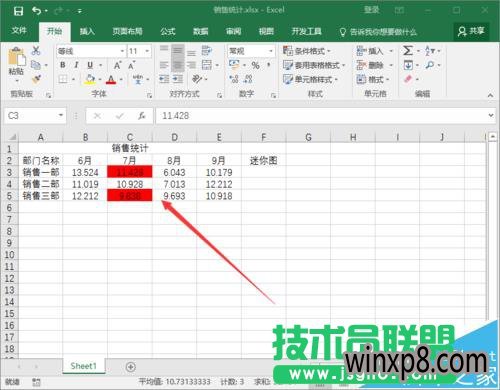Click the column F header

click(263, 137)
